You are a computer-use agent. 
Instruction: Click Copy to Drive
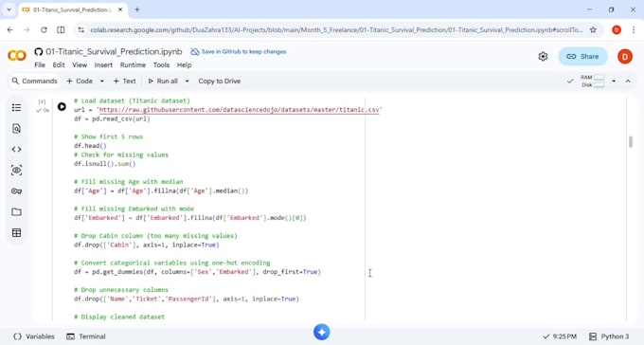(x=220, y=81)
